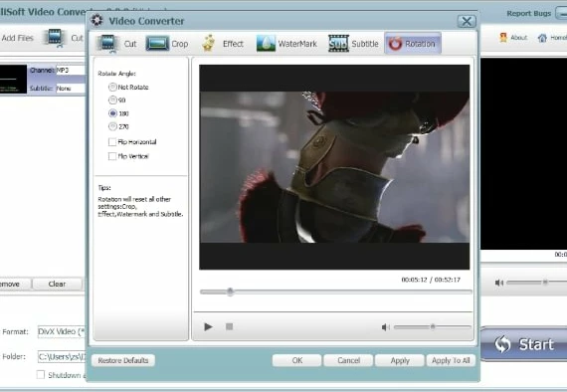Close the Video Converter dialog
This screenshot has height=392, width=567.
pos(467,21)
